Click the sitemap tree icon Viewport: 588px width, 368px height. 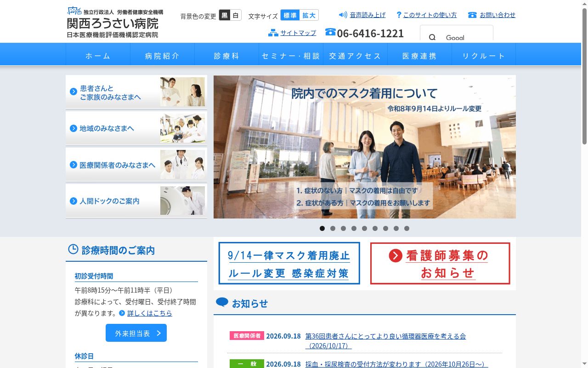point(273,33)
